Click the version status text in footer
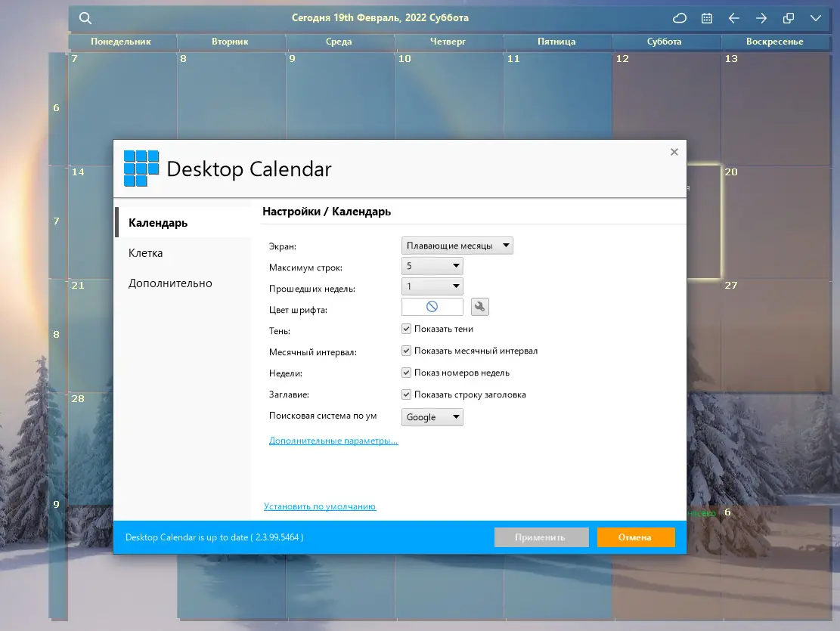 (x=214, y=537)
